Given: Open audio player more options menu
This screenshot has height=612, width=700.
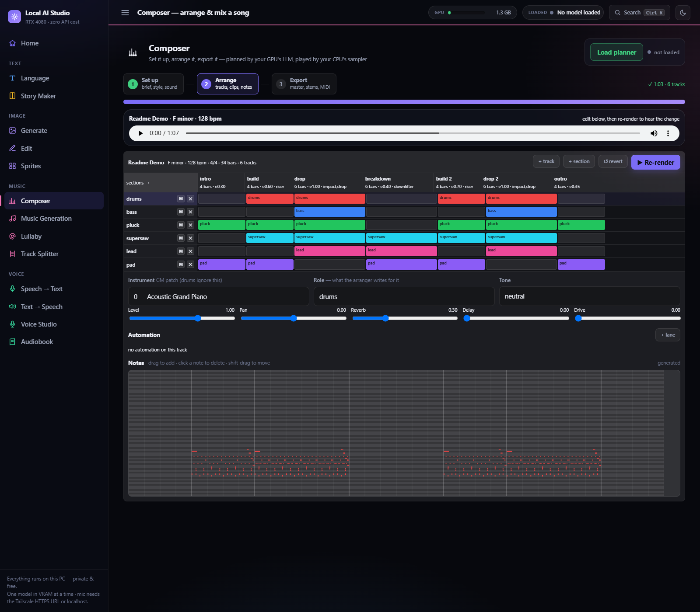Looking at the screenshot, I should pyautogui.click(x=668, y=133).
